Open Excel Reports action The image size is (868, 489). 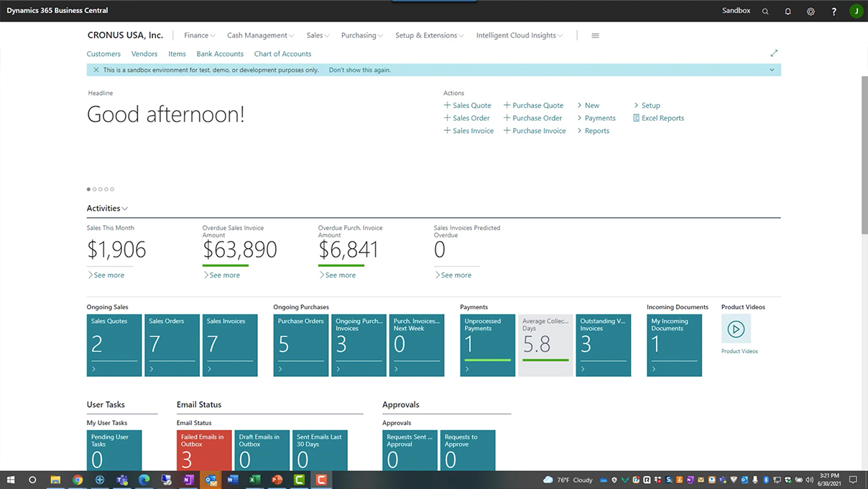658,118
